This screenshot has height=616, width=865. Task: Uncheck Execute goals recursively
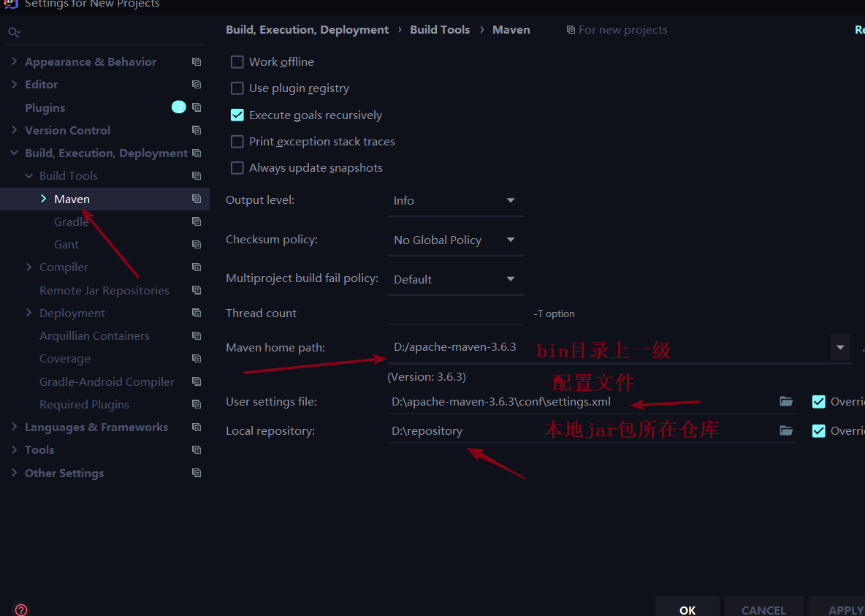[237, 115]
